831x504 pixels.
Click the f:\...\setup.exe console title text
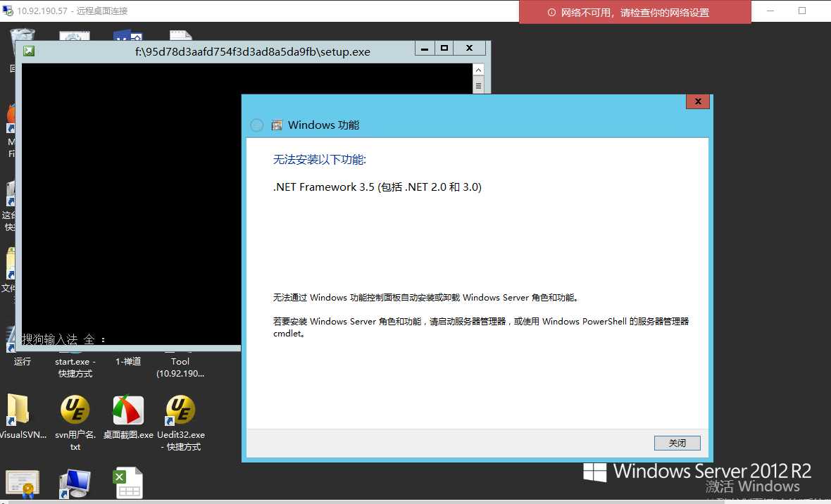coord(253,52)
